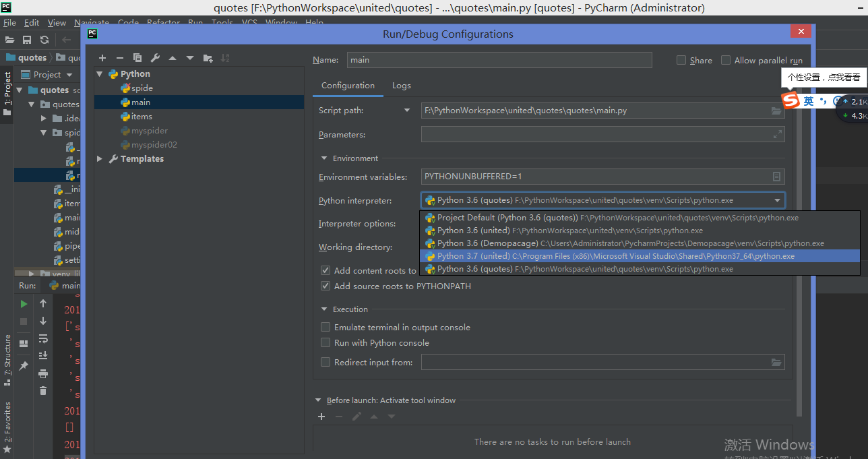This screenshot has width=868, height=459.
Task: Collapse the Execution section
Action: click(x=324, y=309)
